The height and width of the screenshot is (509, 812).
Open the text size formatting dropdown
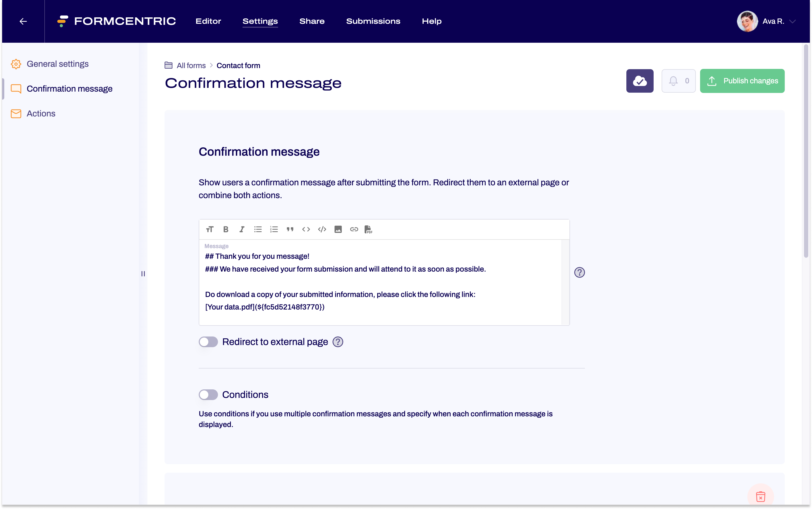209,229
